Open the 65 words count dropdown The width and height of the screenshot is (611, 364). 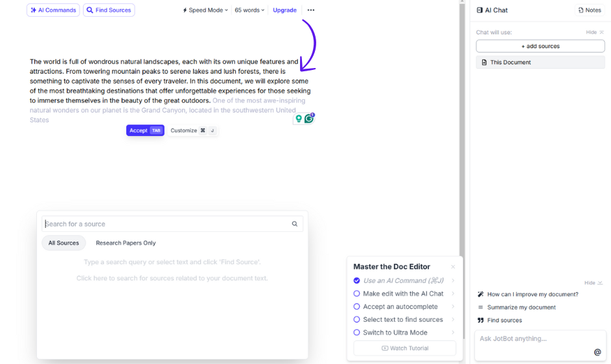(x=249, y=10)
